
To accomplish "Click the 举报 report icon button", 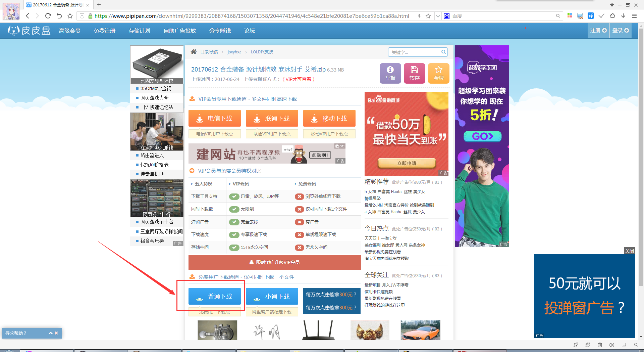I will click(x=390, y=73).
